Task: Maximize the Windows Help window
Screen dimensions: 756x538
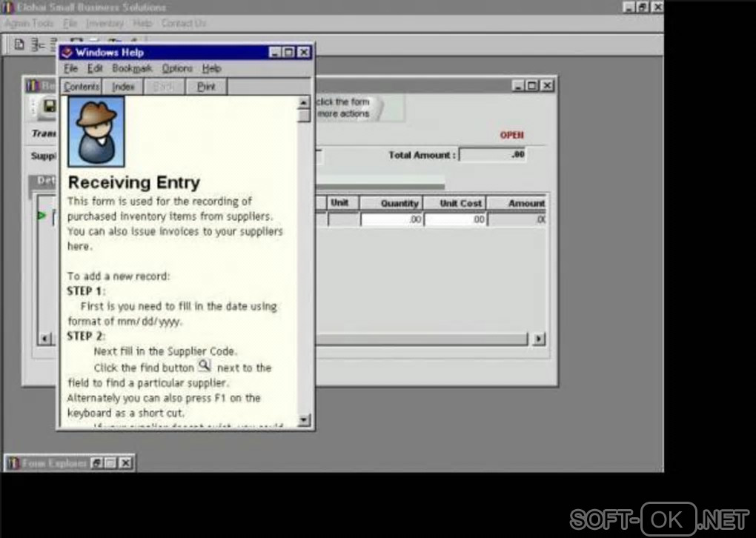Action: [x=288, y=53]
